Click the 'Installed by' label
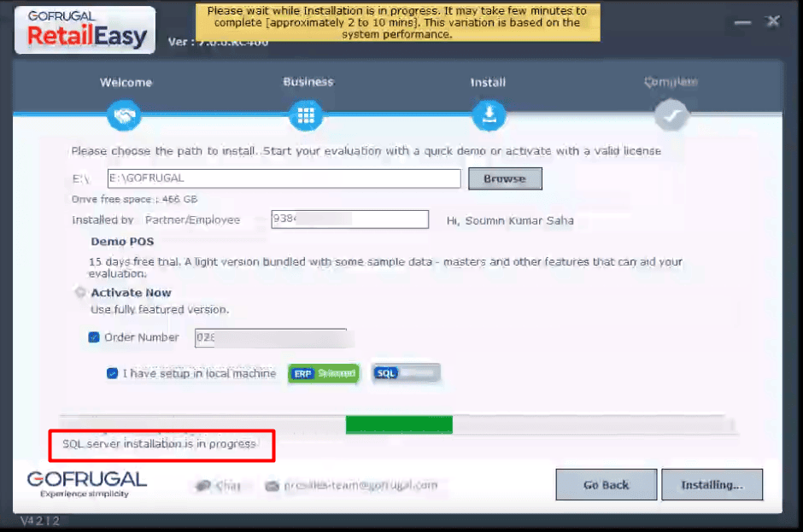Viewport: 803px width, 532px height. pos(103,219)
